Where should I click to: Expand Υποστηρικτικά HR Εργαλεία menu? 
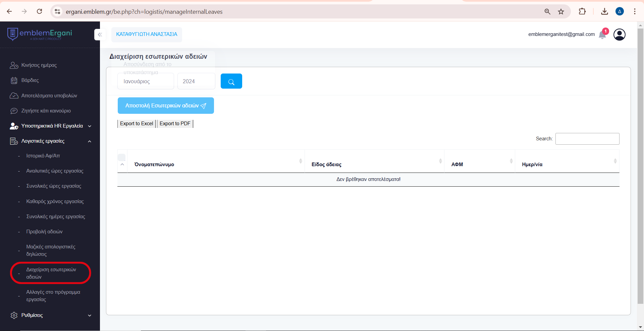52,126
